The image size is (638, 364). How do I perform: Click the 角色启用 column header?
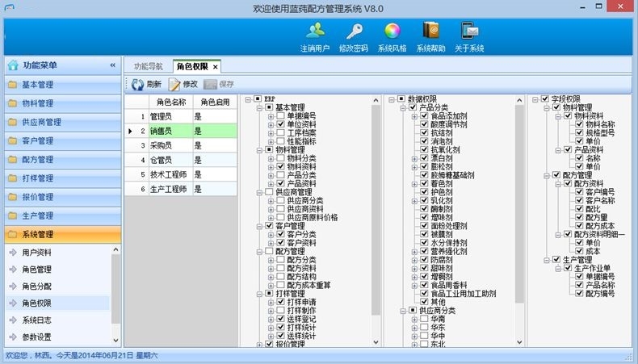[x=215, y=102]
